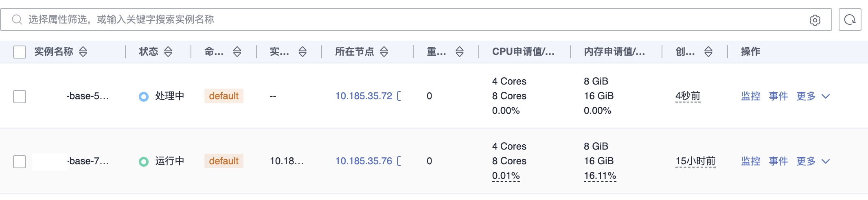Copy node IP 10.185.35.72 icon

pyautogui.click(x=399, y=96)
